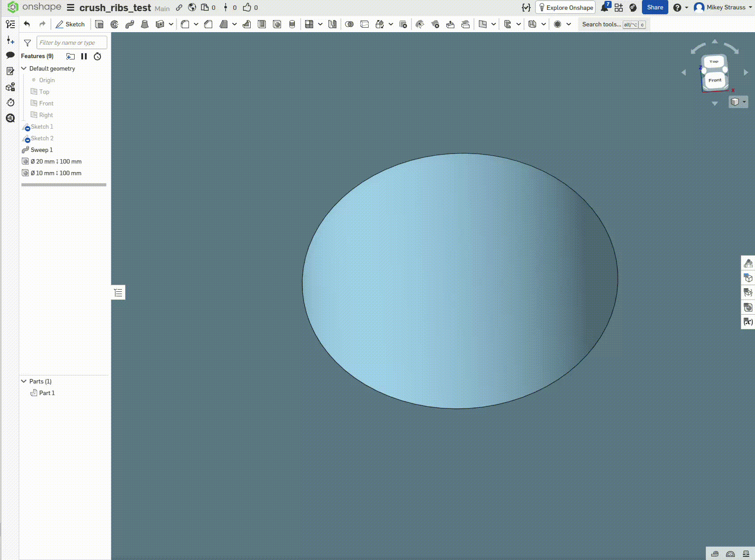The width and height of the screenshot is (755, 560).
Task: Collapse the Default geometry group
Action: [24, 68]
